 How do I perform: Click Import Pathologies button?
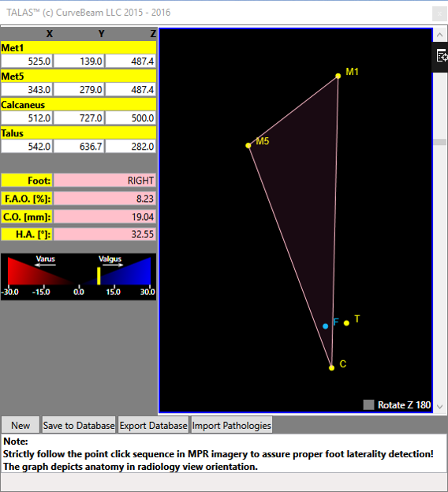coord(231,425)
